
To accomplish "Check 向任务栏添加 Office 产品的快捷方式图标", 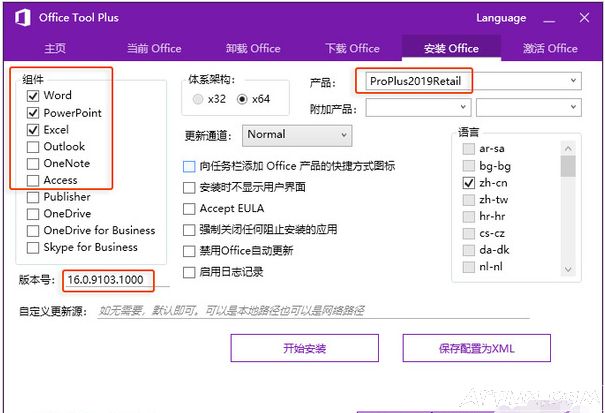I will click(189, 166).
